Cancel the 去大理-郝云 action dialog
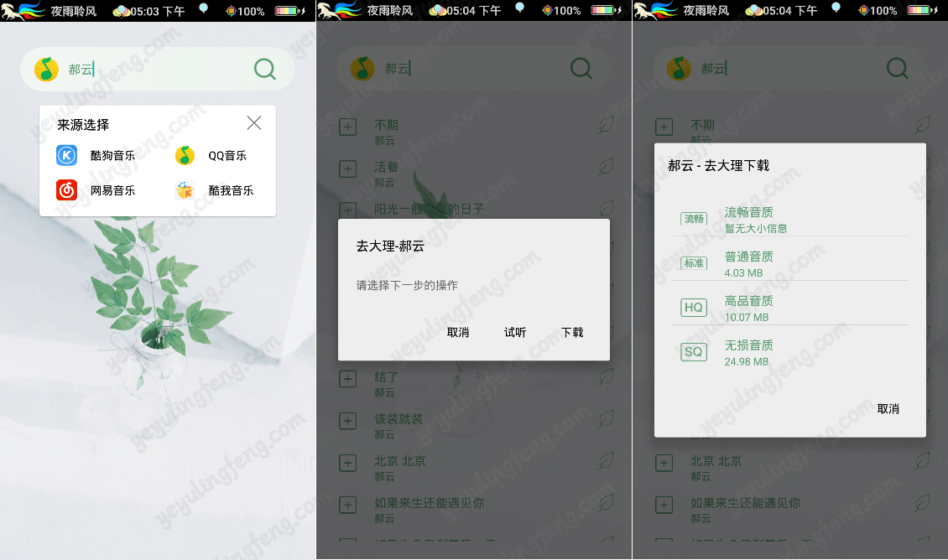 tap(458, 332)
